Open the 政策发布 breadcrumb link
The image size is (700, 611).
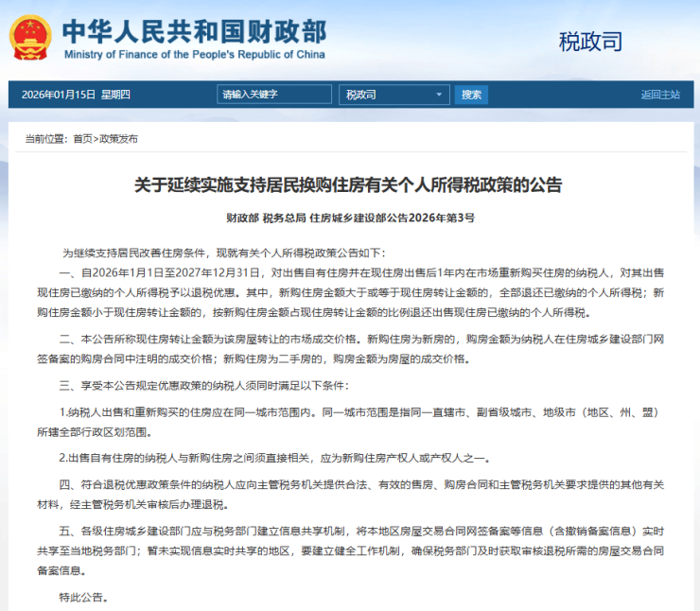[x=118, y=139]
